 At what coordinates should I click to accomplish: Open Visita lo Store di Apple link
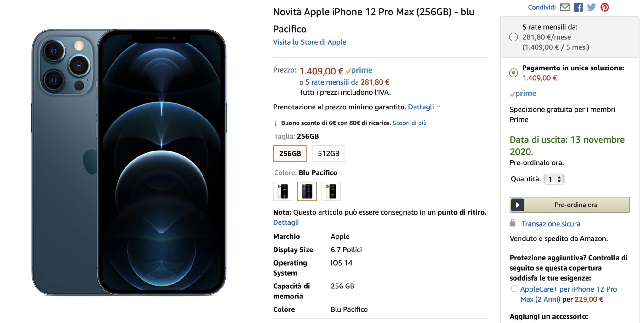309,42
